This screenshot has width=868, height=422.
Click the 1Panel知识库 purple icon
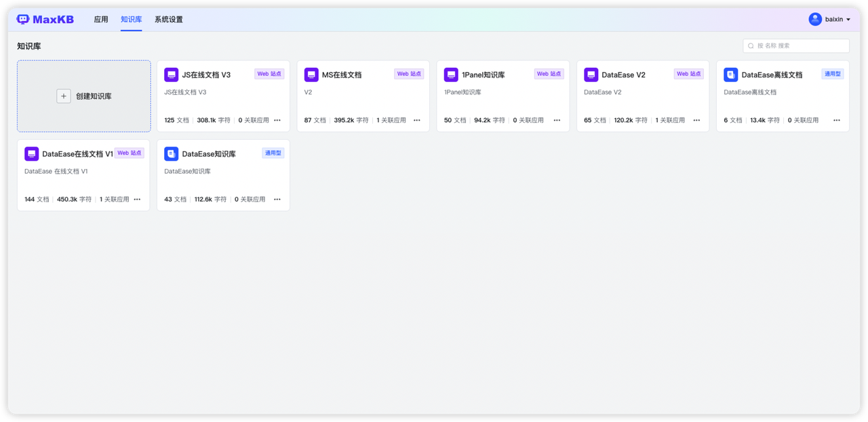pyautogui.click(x=451, y=73)
